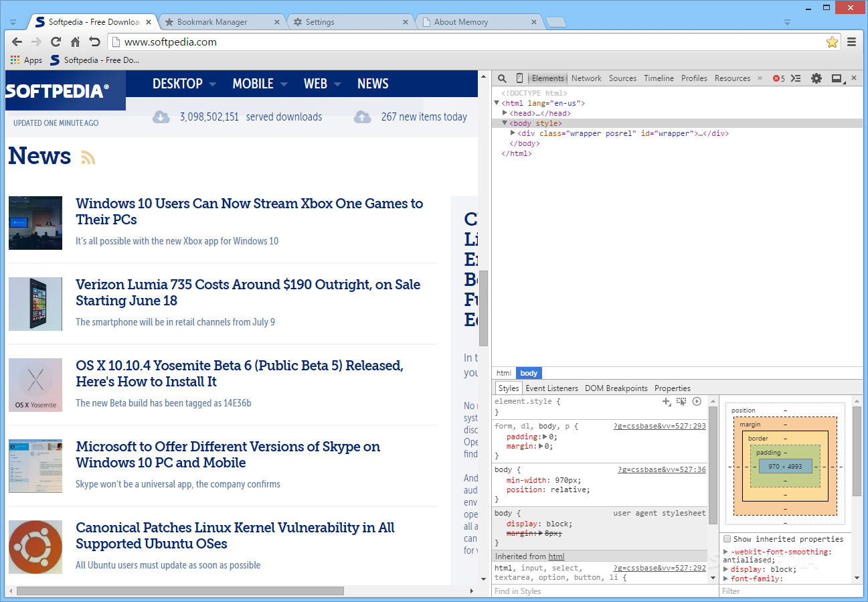Expand the div wrapper node
The width and height of the screenshot is (868, 602).
click(513, 133)
